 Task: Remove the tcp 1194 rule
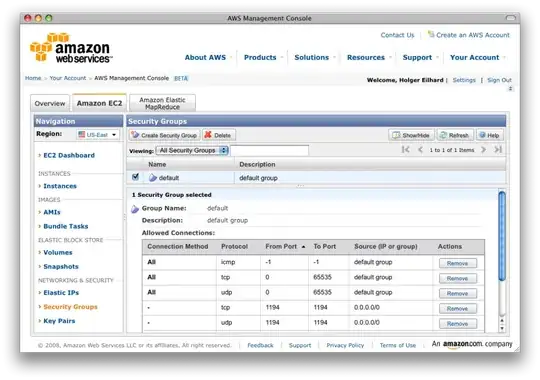pos(458,309)
